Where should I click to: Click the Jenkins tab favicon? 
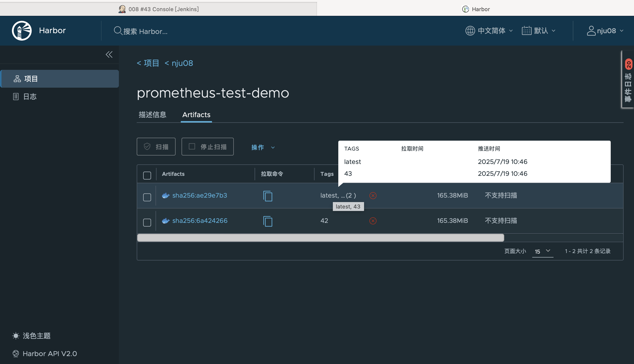[x=122, y=9]
